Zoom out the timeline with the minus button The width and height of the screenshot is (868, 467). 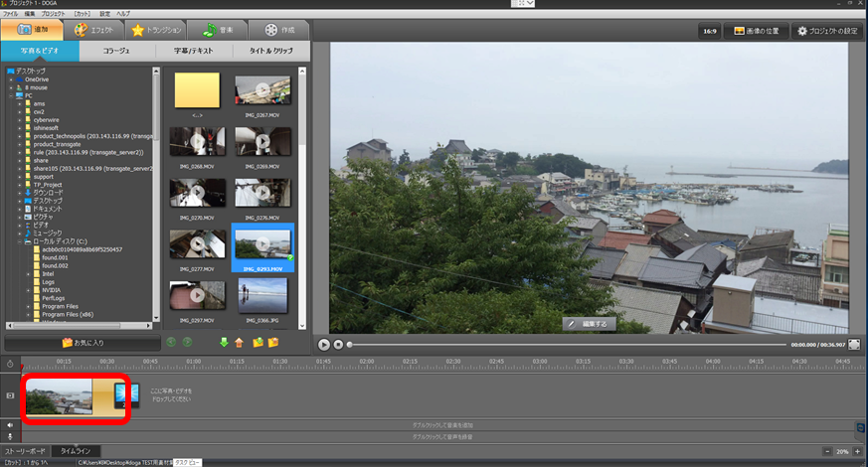[828, 451]
